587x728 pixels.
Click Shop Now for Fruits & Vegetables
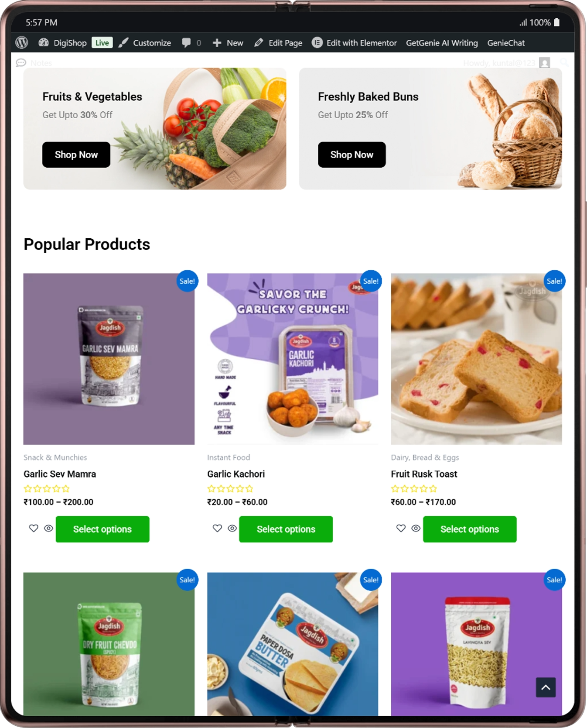(x=76, y=155)
